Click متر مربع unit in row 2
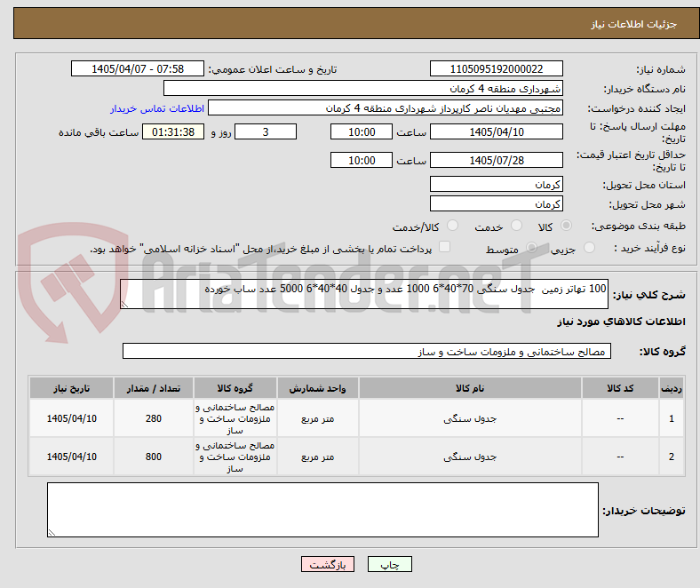This screenshot has height=588, width=700. pos(317,457)
